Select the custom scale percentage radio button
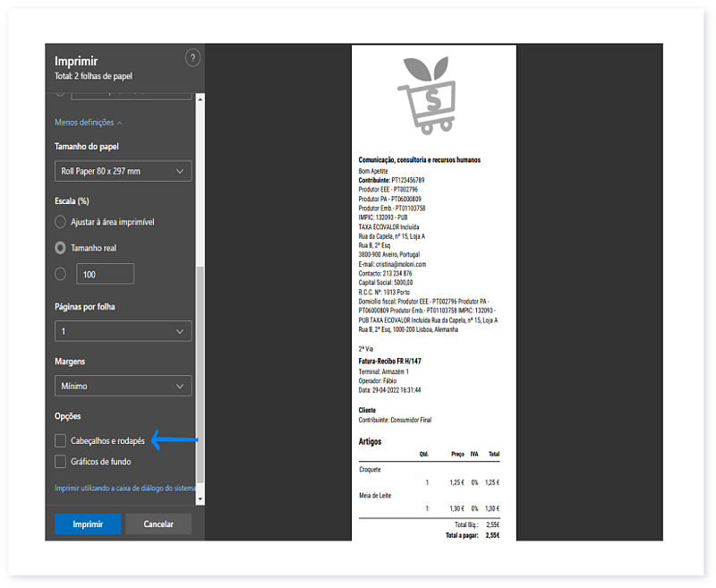Viewport: 716px width, 588px height. tap(61, 274)
